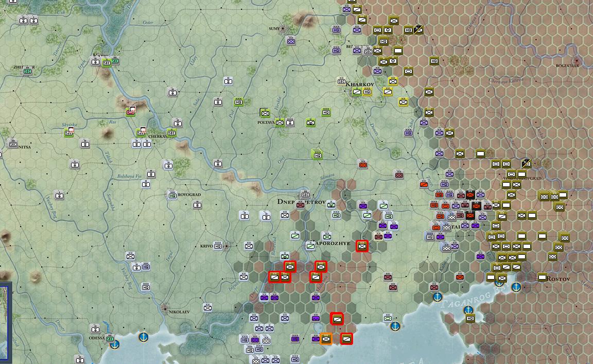Click anchor icon below the Taganrog Bay label
The image size is (593, 364).
(468, 310)
